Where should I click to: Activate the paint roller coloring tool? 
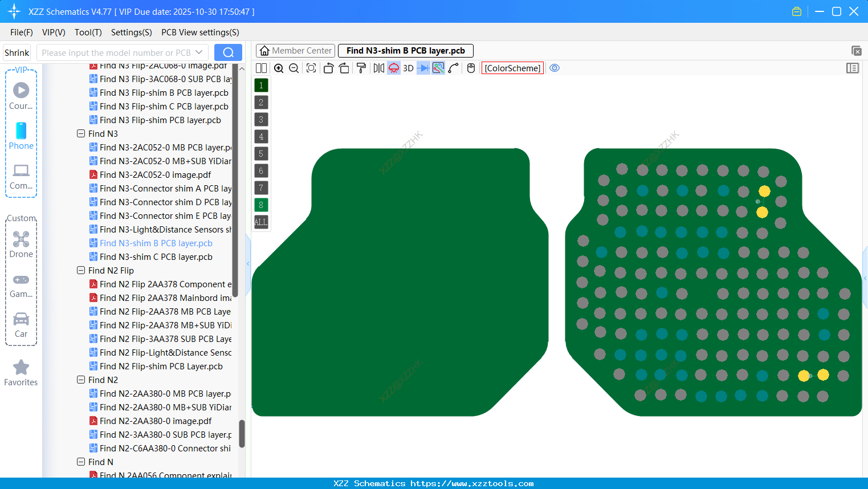pyautogui.click(x=361, y=68)
